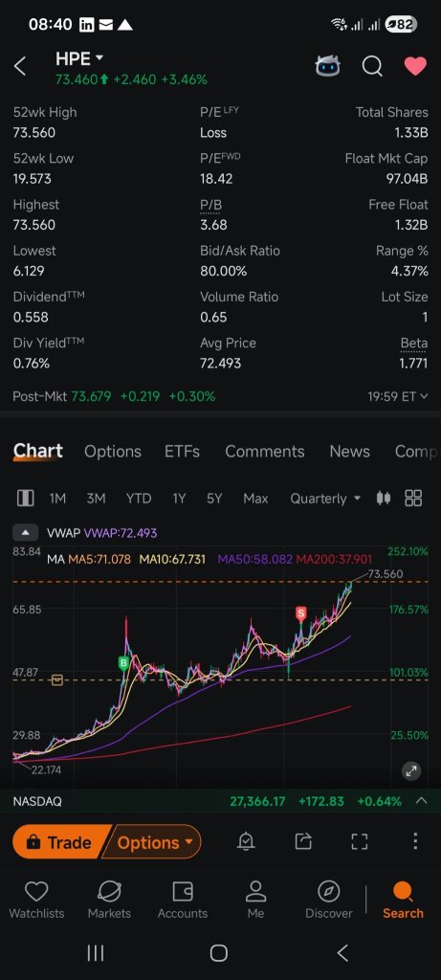Expand the HPE ticker dropdown arrow
The image size is (441, 980).
pos(99,58)
